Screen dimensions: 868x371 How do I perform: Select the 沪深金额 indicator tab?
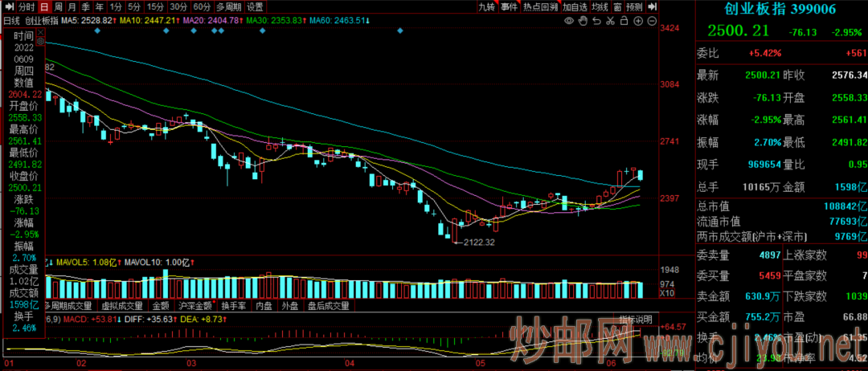click(194, 305)
